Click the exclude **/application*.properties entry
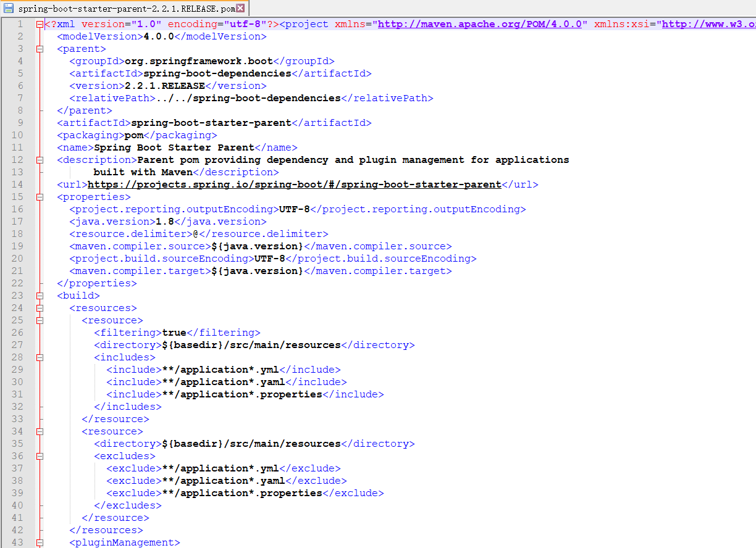This screenshot has width=756, height=548. (x=245, y=493)
